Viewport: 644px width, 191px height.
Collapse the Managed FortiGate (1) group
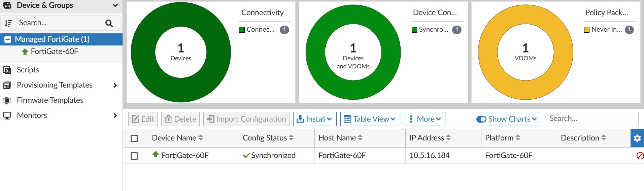[8, 39]
